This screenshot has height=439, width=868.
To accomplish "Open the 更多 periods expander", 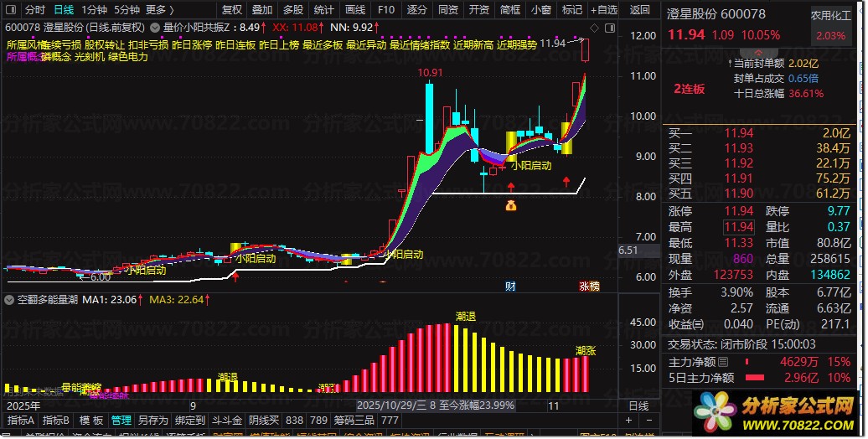I will point(160,10).
